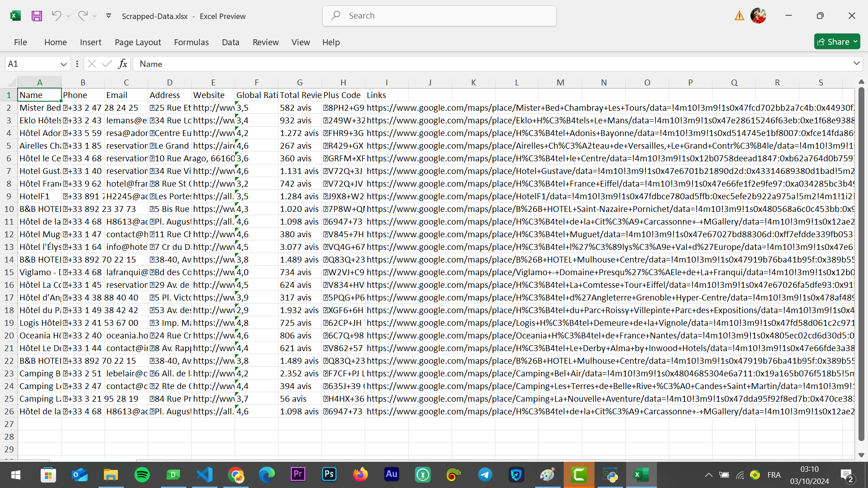This screenshot has width=868, height=488.
Task: Click the Save icon in title bar
Action: click(37, 16)
